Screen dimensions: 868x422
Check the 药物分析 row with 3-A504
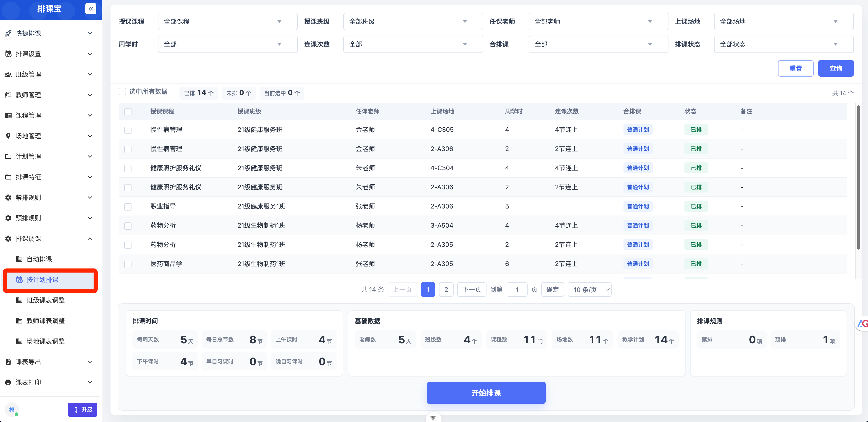[128, 226]
